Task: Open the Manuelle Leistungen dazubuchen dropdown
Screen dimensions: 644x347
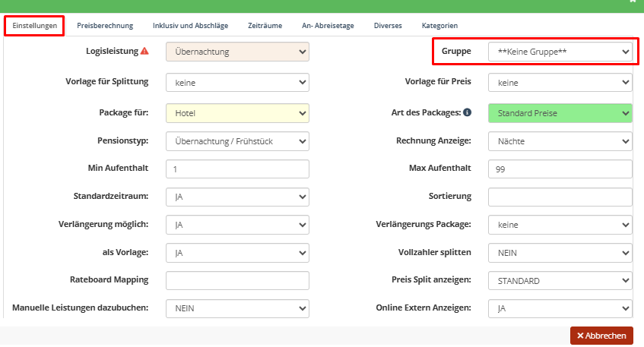Action: 237,308
